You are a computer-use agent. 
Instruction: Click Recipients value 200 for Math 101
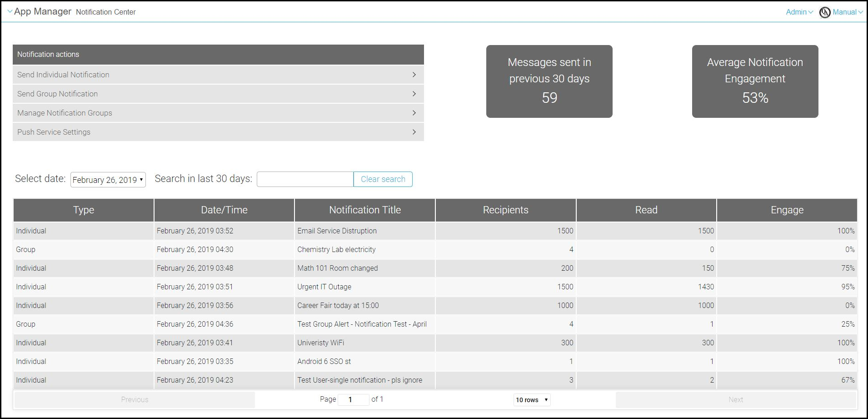[x=567, y=268]
